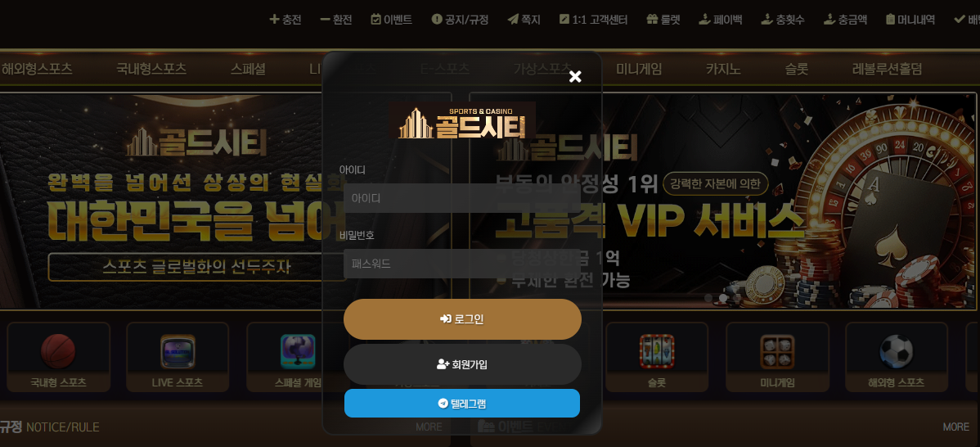Click the 회원가입 sign-up button
The width and height of the screenshot is (980, 447).
462,363
